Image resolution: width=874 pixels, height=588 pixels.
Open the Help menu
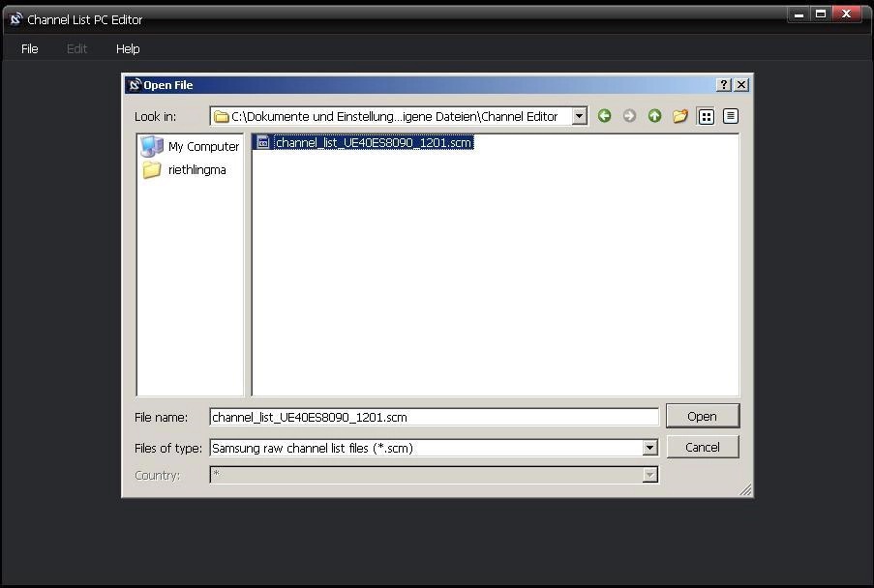(128, 48)
